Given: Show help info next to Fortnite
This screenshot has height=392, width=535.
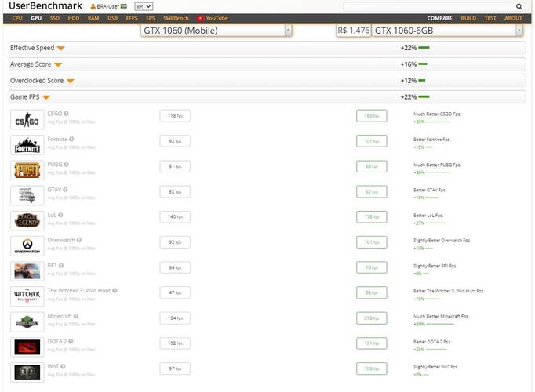Looking at the screenshot, I should tap(71, 139).
